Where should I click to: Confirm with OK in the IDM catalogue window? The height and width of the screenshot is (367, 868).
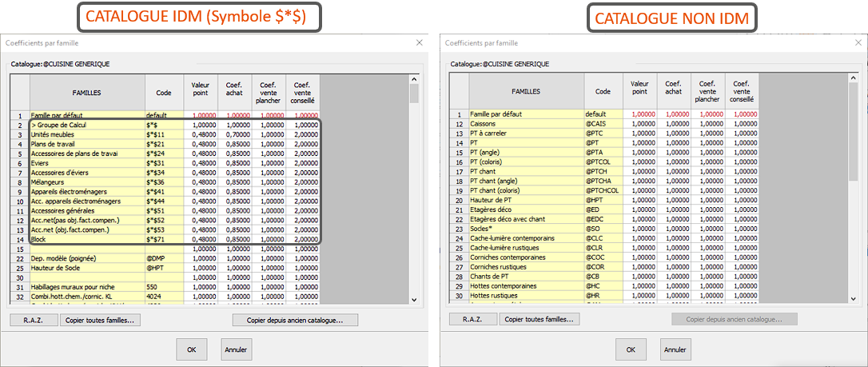point(192,349)
